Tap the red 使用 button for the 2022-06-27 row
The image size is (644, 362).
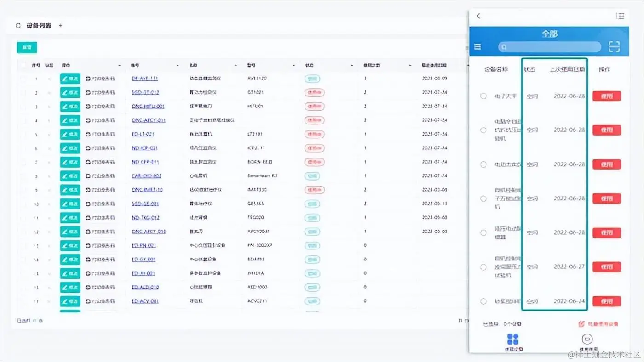607,266
